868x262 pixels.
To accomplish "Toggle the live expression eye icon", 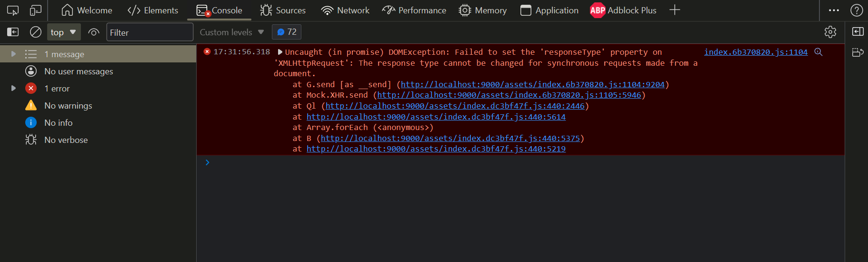I will pos(94,32).
